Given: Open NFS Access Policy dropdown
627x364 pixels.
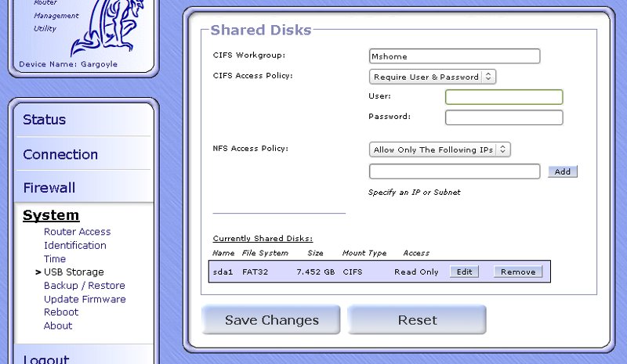Looking at the screenshot, I should 440,150.
